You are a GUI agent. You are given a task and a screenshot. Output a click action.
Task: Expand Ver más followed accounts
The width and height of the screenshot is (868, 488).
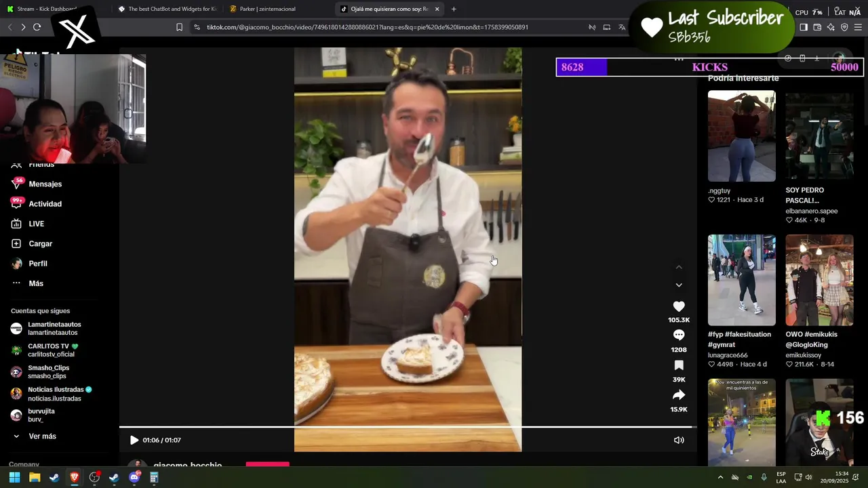42,436
